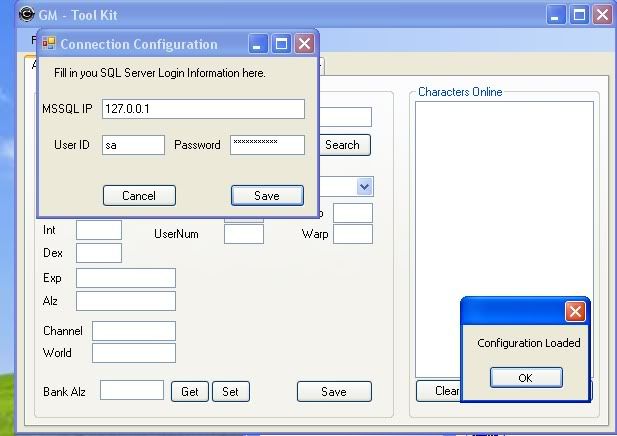Click the MSSQL IP input field
The height and width of the screenshot is (436, 617).
pyautogui.click(x=203, y=108)
